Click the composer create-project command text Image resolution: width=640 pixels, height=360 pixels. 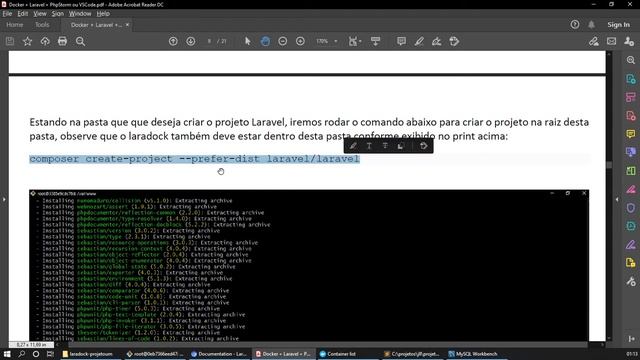194,159
